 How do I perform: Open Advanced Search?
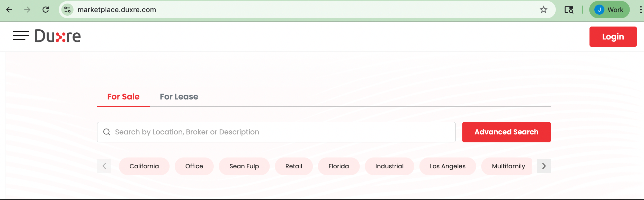click(506, 132)
